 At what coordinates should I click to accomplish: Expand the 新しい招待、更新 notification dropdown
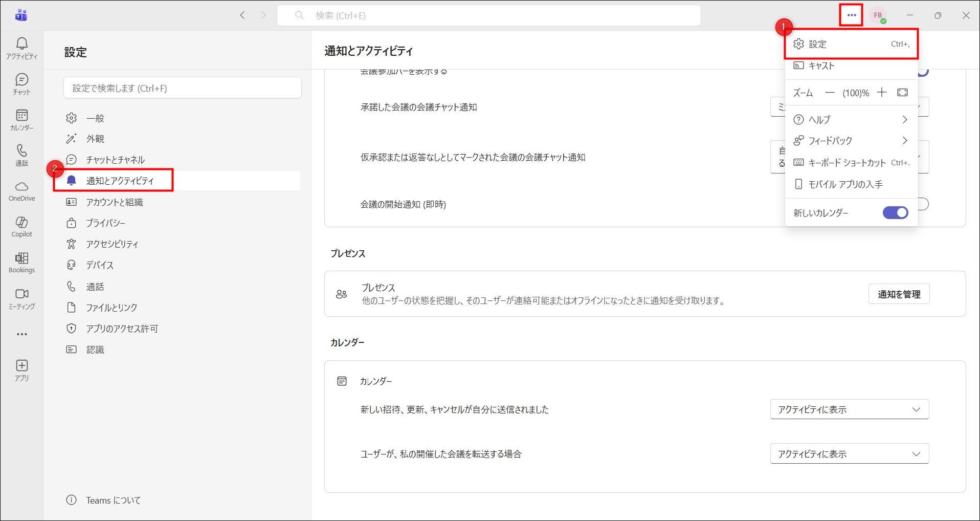(849, 409)
